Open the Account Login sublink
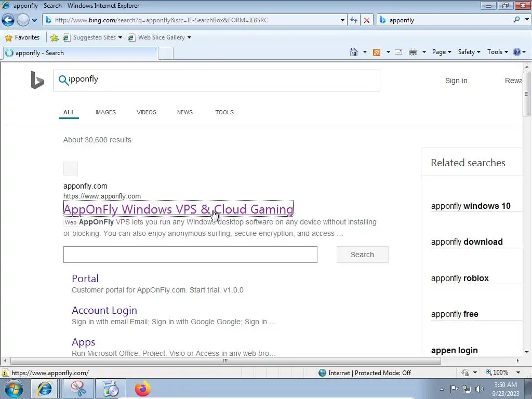The width and height of the screenshot is (532, 399). (x=104, y=310)
